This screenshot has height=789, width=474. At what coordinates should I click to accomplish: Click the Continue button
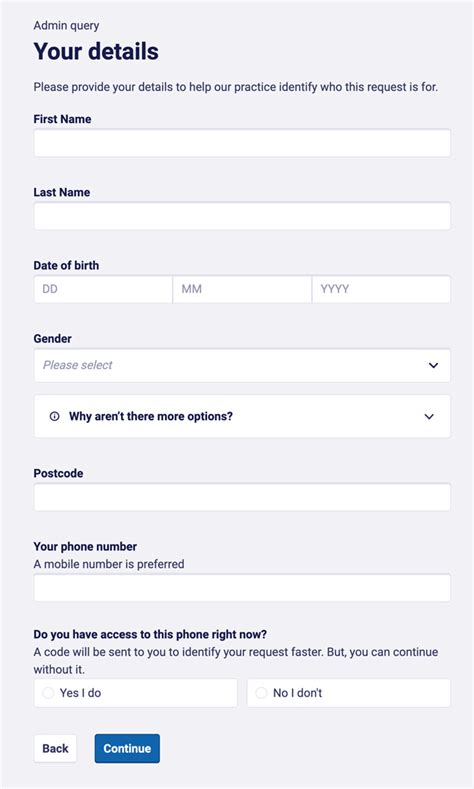click(x=127, y=748)
